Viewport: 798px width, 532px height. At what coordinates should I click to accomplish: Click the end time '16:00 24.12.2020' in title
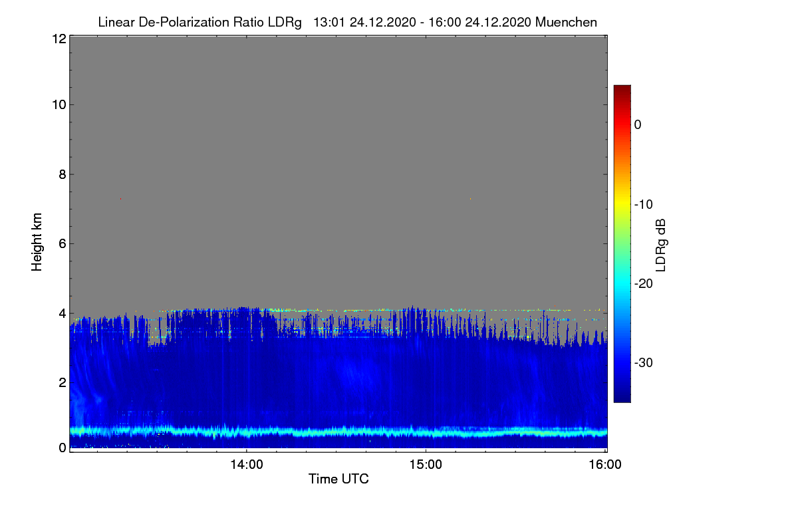point(480,23)
